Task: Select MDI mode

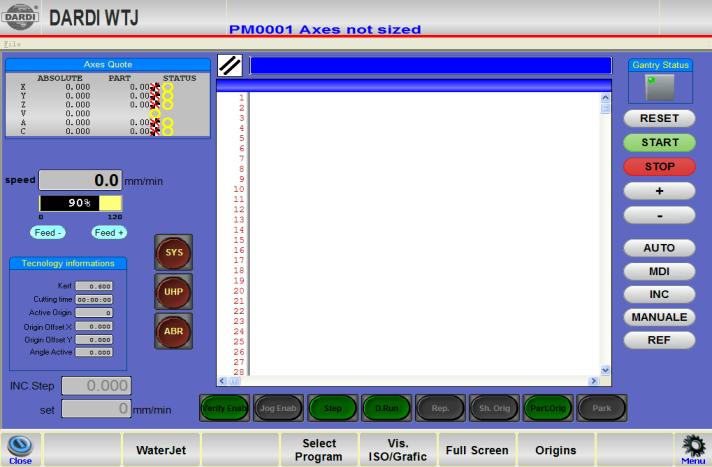Action: (659, 271)
